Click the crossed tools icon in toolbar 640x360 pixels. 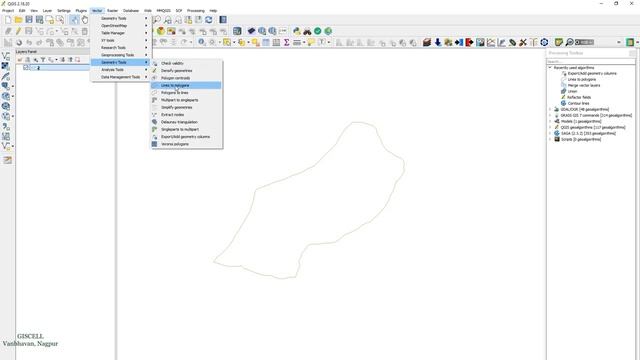point(523,42)
